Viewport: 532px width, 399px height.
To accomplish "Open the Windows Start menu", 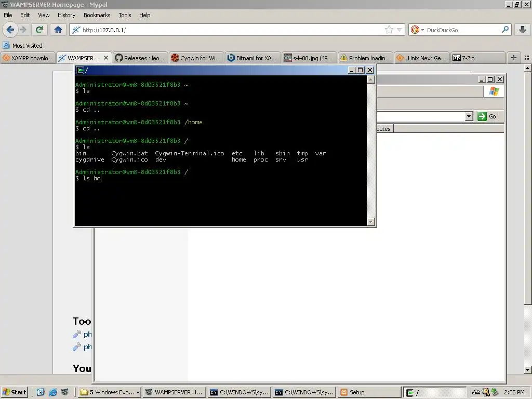I will 14,392.
